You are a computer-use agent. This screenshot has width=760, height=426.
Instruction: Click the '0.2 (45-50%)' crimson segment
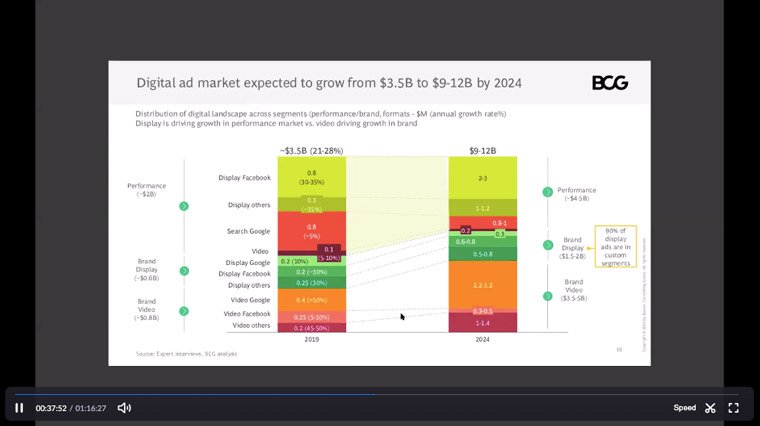coord(312,328)
